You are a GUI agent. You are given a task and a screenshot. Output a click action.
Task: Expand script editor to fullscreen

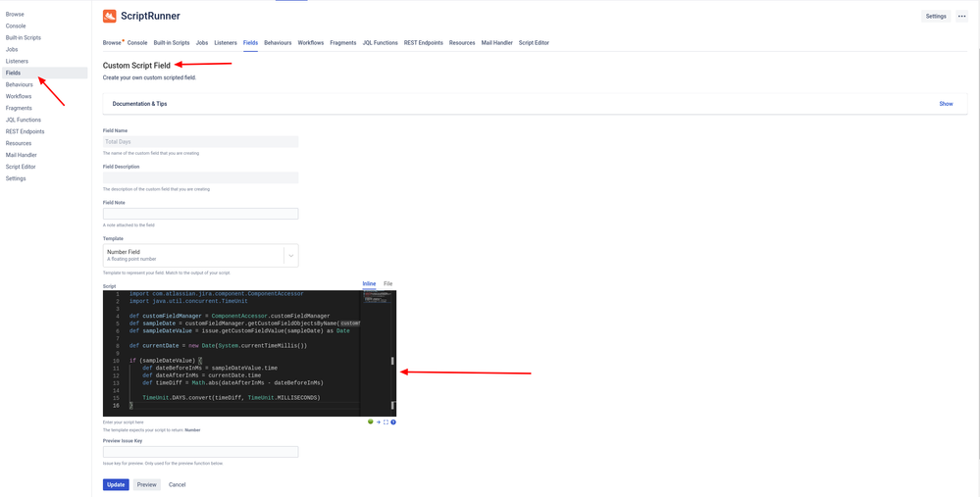386,422
